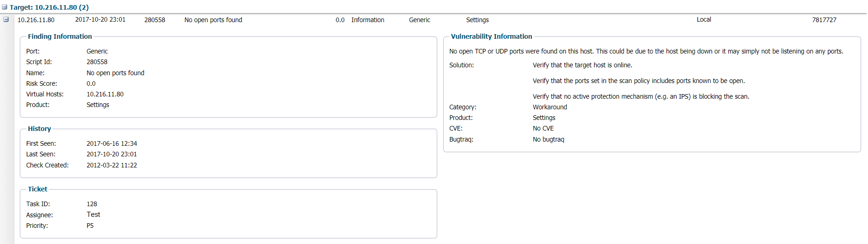Click script ID 280558 in the finding row
This screenshot has height=244, width=868.
point(155,20)
